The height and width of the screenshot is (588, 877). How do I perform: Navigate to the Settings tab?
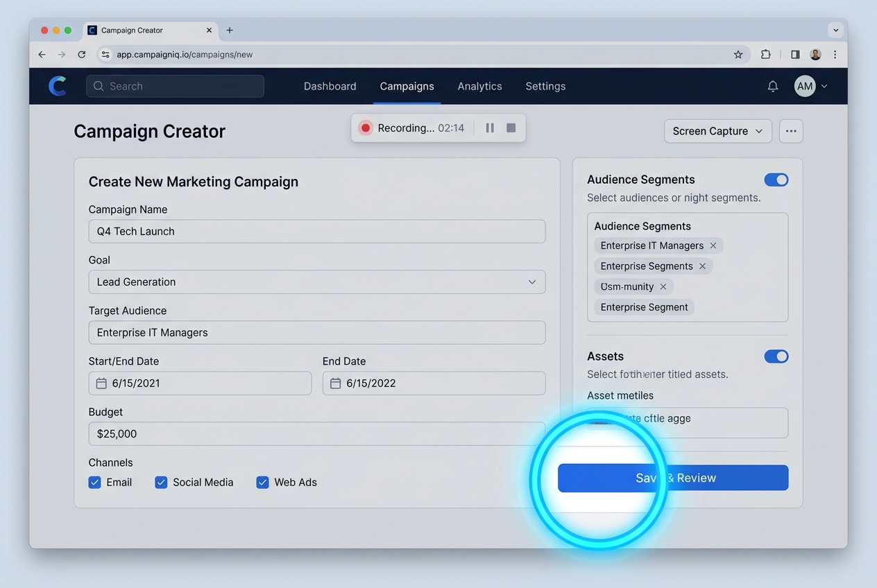click(x=545, y=86)
